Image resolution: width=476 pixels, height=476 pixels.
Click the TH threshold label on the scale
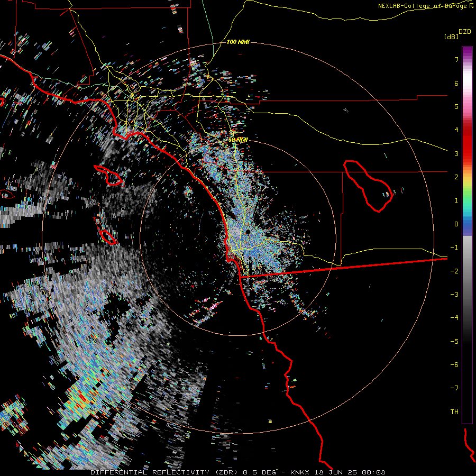point(454,412)
